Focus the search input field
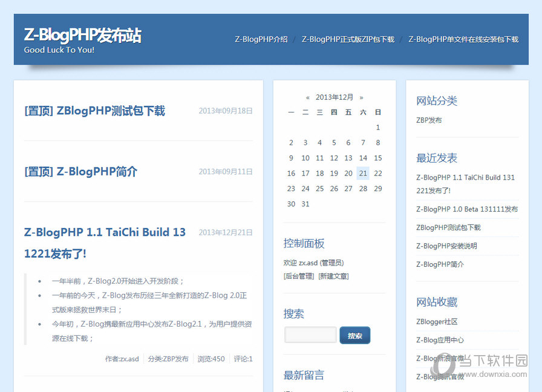Viewport: 542px width, 392px height. point(310,335)
